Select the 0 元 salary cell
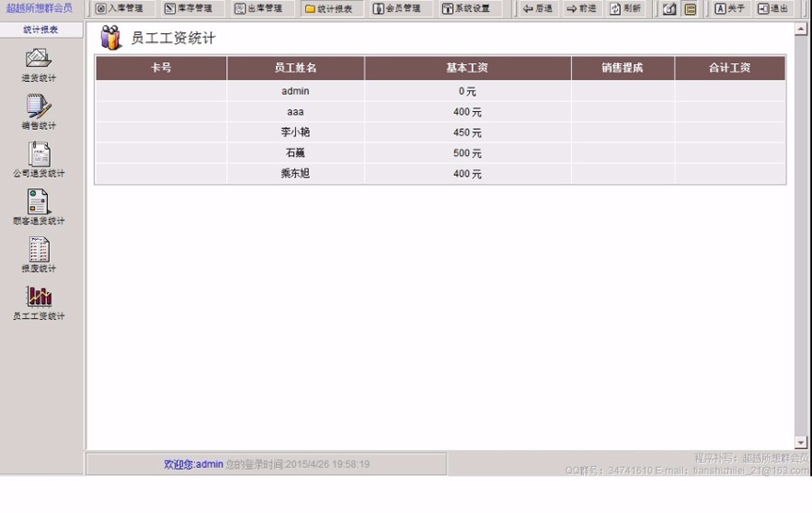Viewport: 812px width, 513px height. 467,91
